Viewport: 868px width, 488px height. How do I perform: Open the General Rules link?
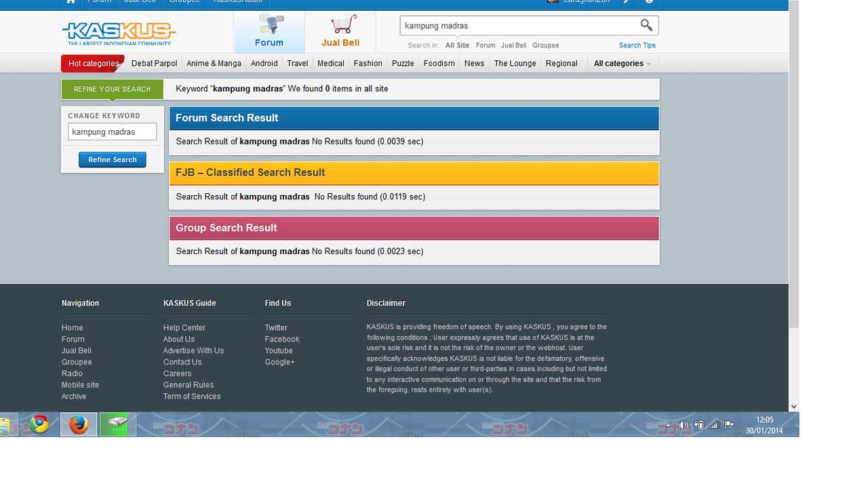[x=189, y=385]
